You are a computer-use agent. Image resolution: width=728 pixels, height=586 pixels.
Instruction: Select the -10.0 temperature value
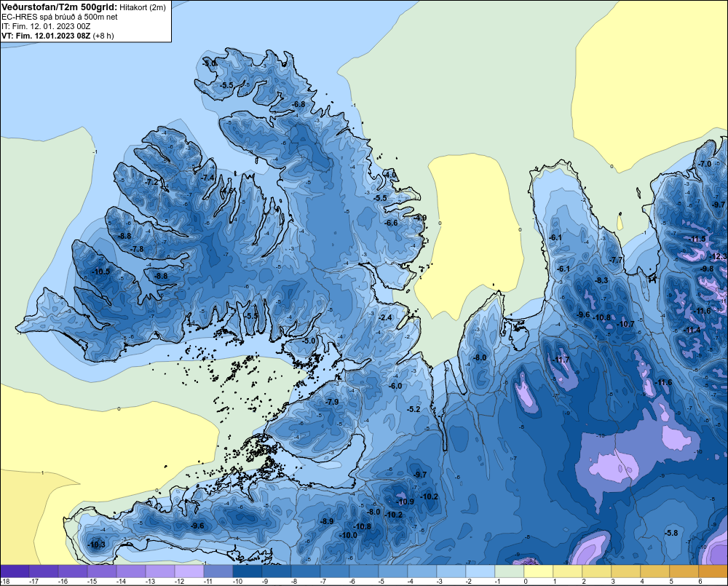tap(348, 535)
